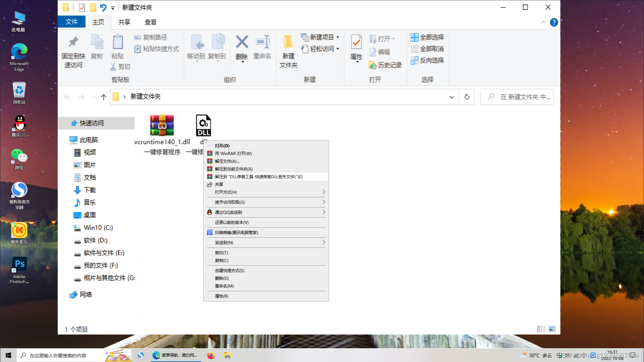Open the recent locations dropdown arrow
Viewport: 644px width, 362px height.
point(93,97)
